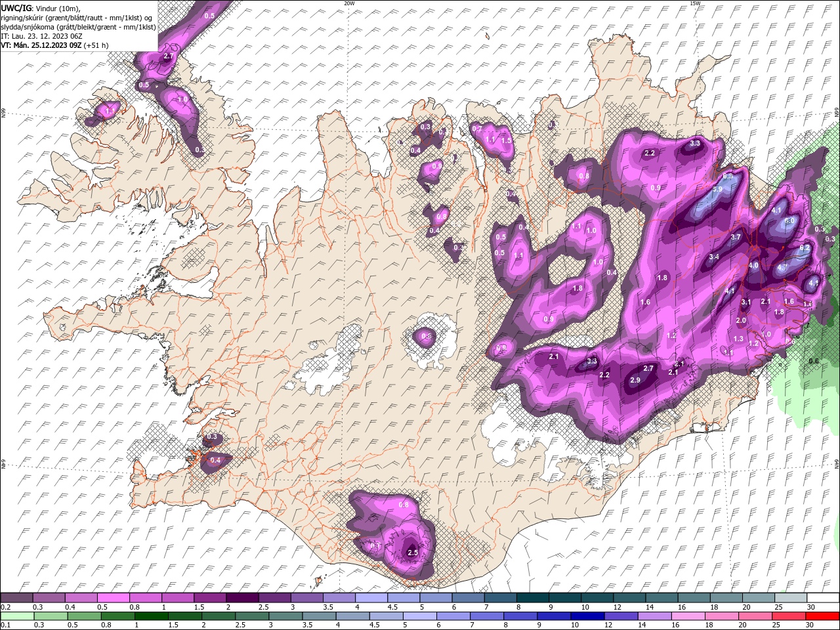
Task: Click the rain legend swatch between 1 and 1.5
Action: coord(152,616)
